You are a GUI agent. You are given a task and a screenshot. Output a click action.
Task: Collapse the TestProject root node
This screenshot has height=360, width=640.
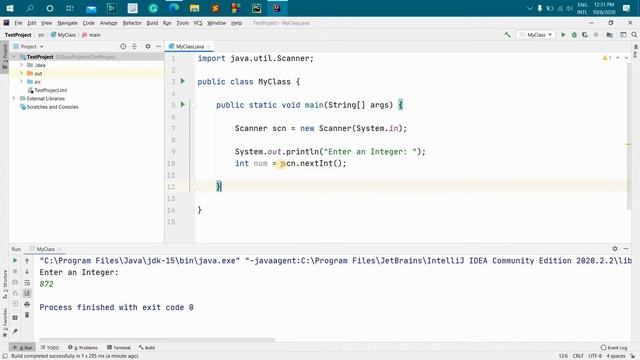[x=14, y=57]
